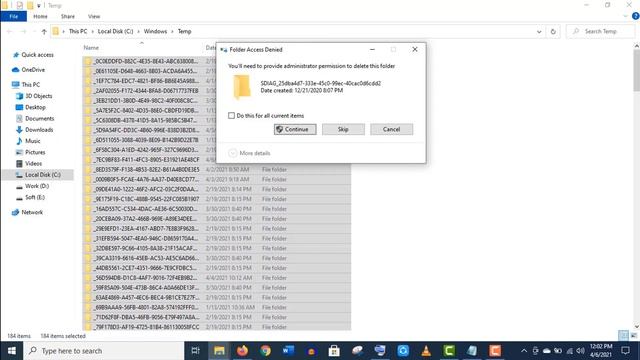This screenshot has height=360, width=640.
Task: Check 'Do this for all current items'
Action: (231, 116)
